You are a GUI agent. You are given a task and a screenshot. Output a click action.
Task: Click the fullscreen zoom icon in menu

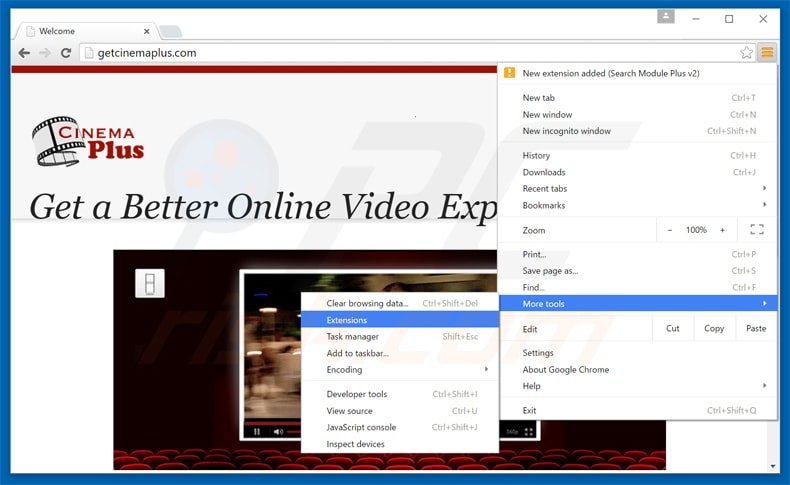tap(757, 230)
